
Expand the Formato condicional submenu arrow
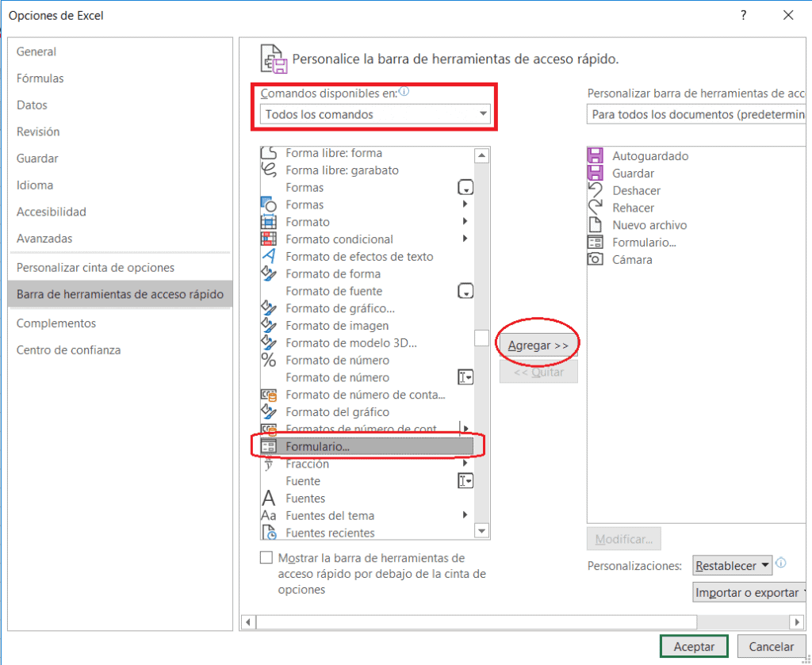[465, 239]
